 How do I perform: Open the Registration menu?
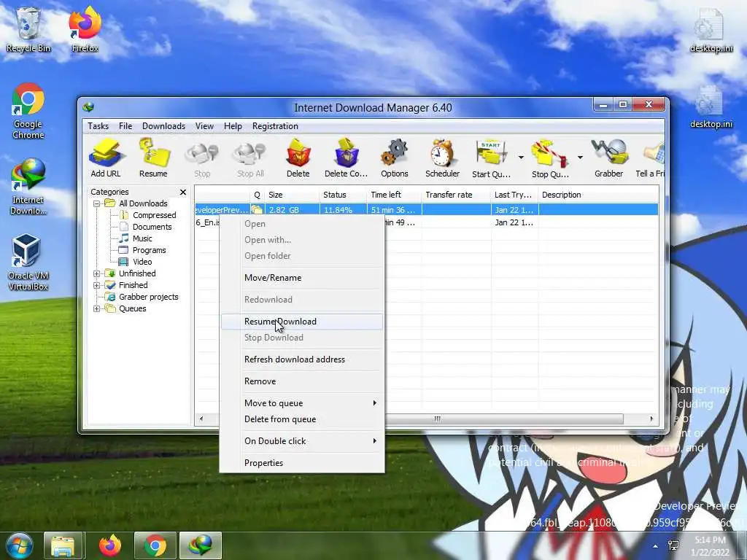tap(275, 126)
